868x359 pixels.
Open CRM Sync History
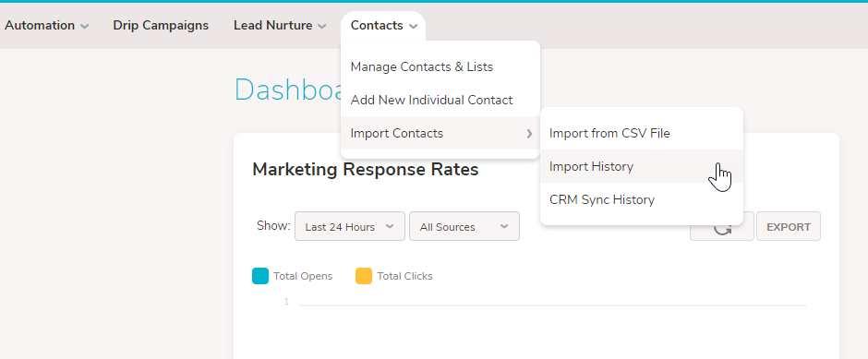(641, 199)
